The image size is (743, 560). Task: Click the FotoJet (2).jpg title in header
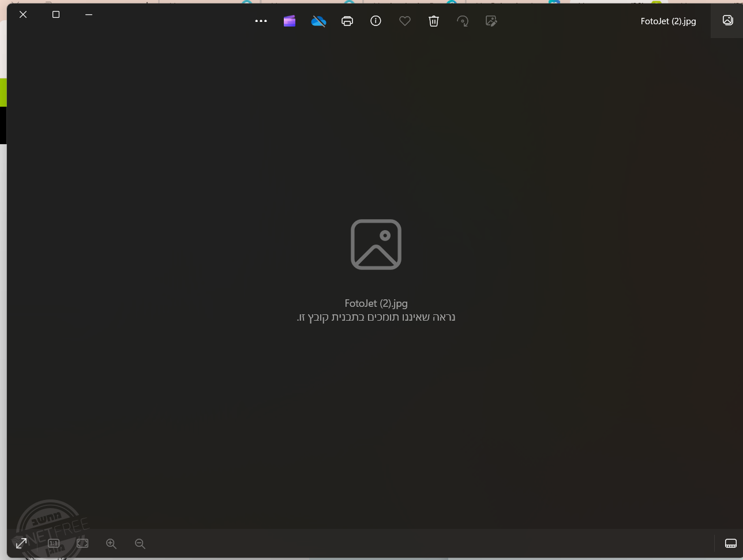[x=668, y=21]
